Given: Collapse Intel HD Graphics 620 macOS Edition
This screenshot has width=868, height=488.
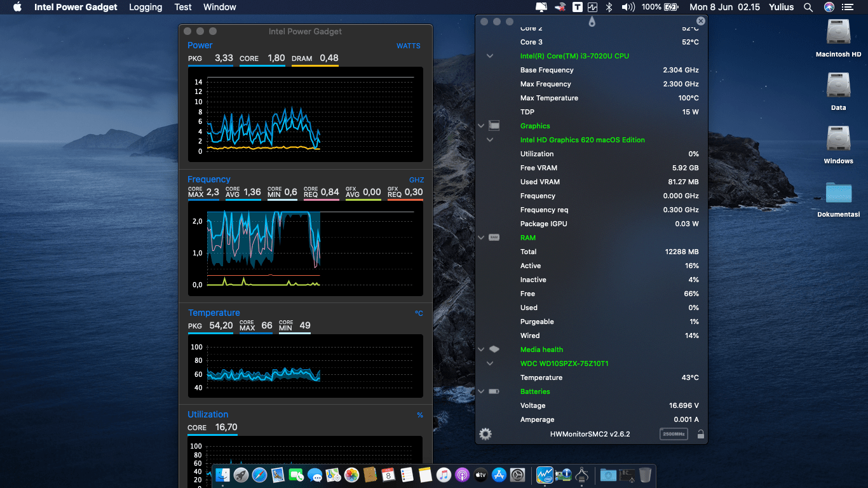Looking at the screenshot, I should click(490, 140).
